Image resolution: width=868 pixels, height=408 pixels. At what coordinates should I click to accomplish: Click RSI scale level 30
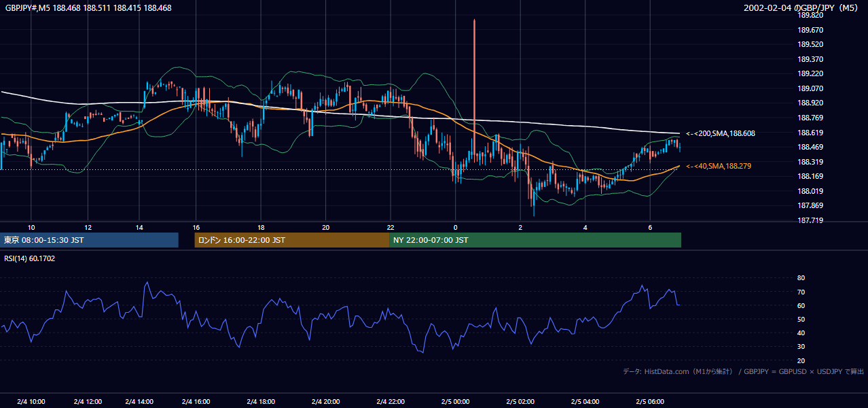(801, 347)
